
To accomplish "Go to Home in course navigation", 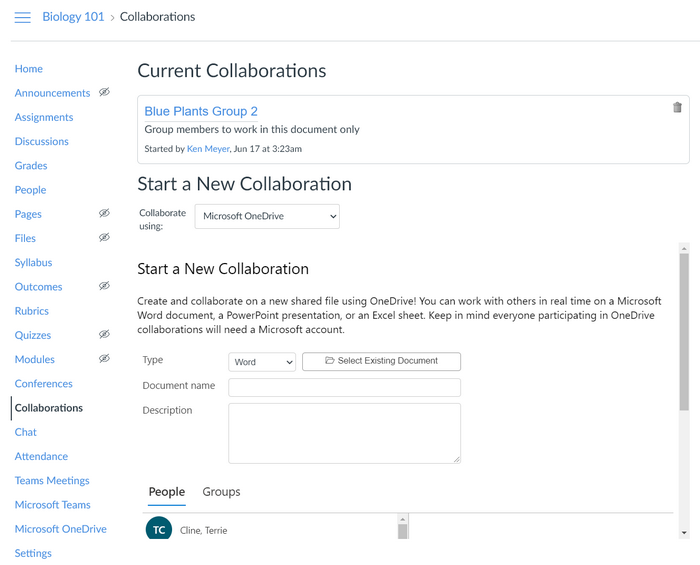I will click(x=29, y=69).
